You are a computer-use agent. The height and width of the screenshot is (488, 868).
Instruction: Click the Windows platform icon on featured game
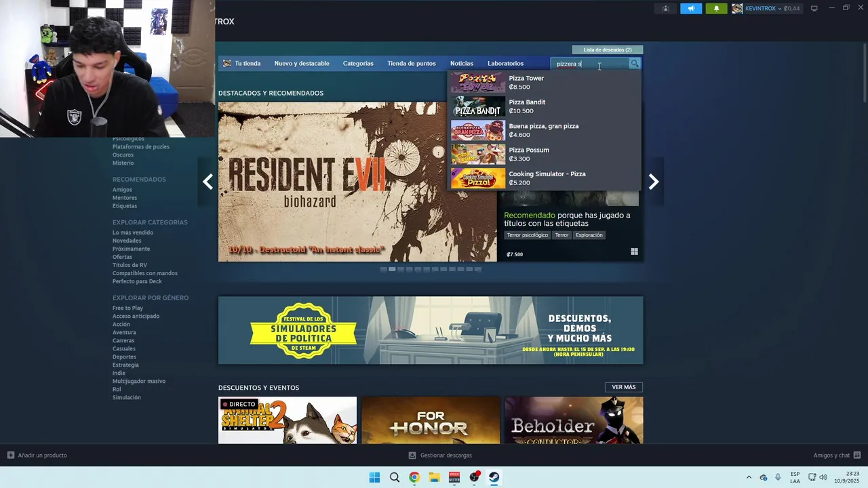coord(634,251)
